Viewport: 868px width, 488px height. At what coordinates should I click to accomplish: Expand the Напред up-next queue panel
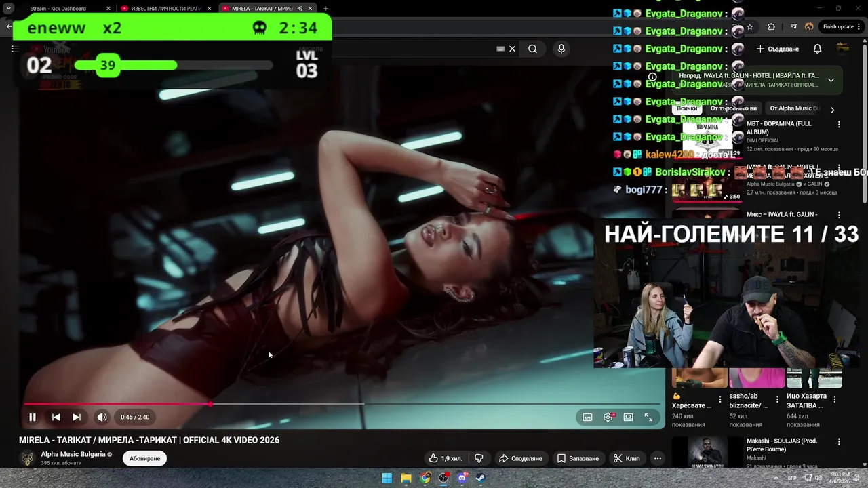coord(831,80)
